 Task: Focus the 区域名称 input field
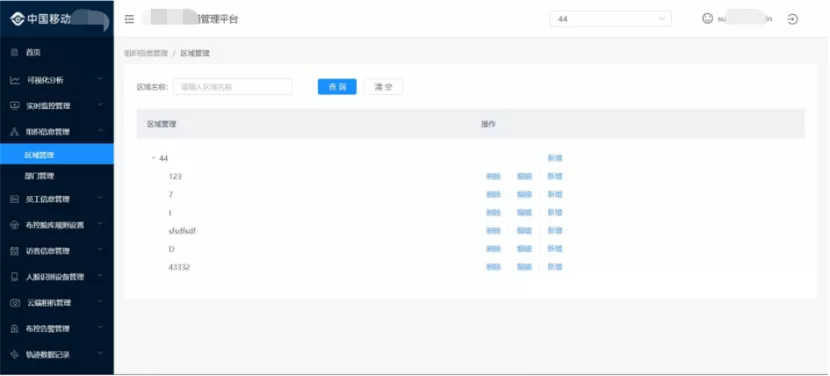click(x=232, y=87)
